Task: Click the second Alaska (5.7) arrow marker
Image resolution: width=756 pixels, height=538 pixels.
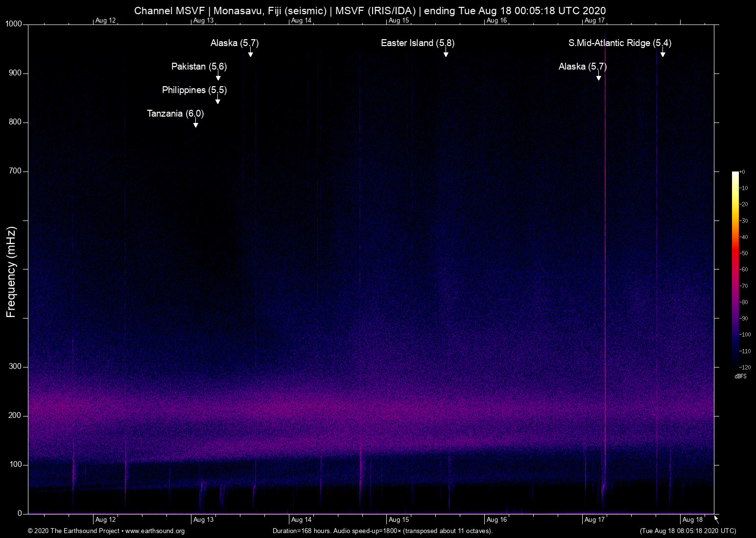Action: [x=598, y=77]
